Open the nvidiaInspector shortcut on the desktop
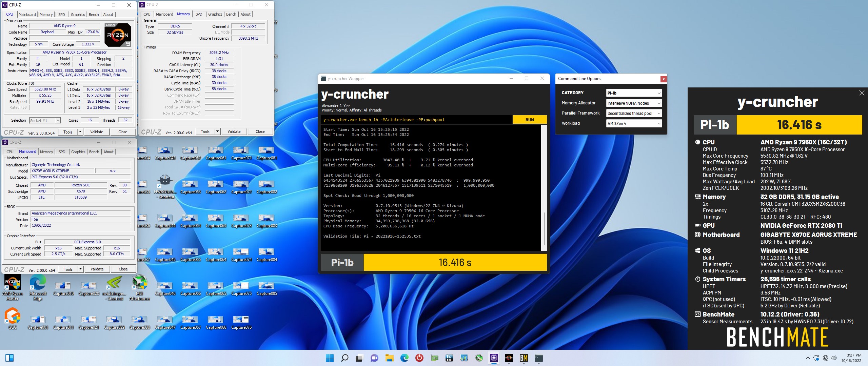The image size is (868, 366). [114, 288]
